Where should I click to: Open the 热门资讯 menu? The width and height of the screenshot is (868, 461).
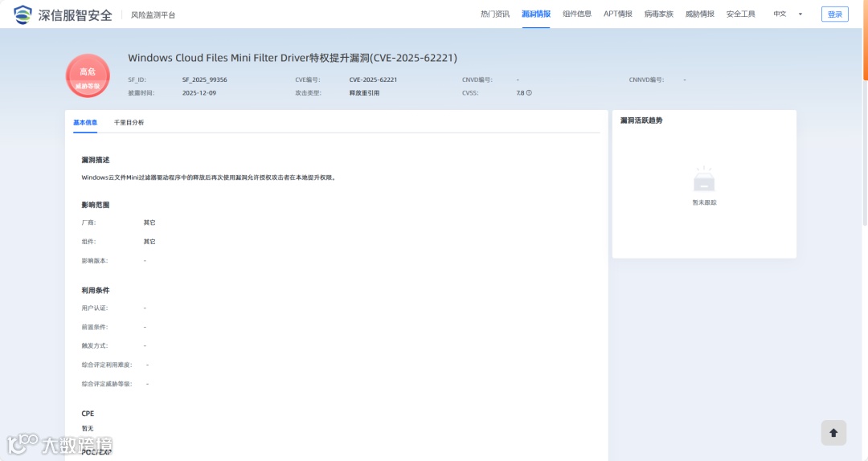click(495, 14)
